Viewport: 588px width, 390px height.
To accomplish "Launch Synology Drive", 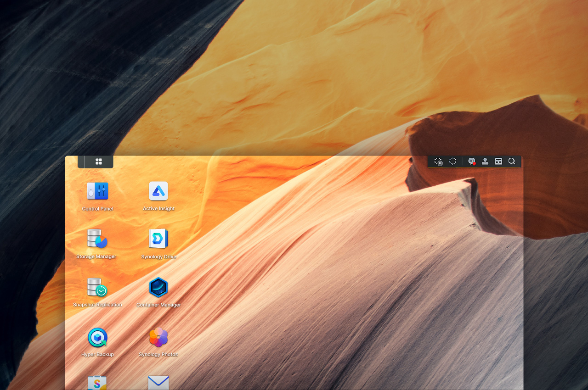I will point(158,239).
